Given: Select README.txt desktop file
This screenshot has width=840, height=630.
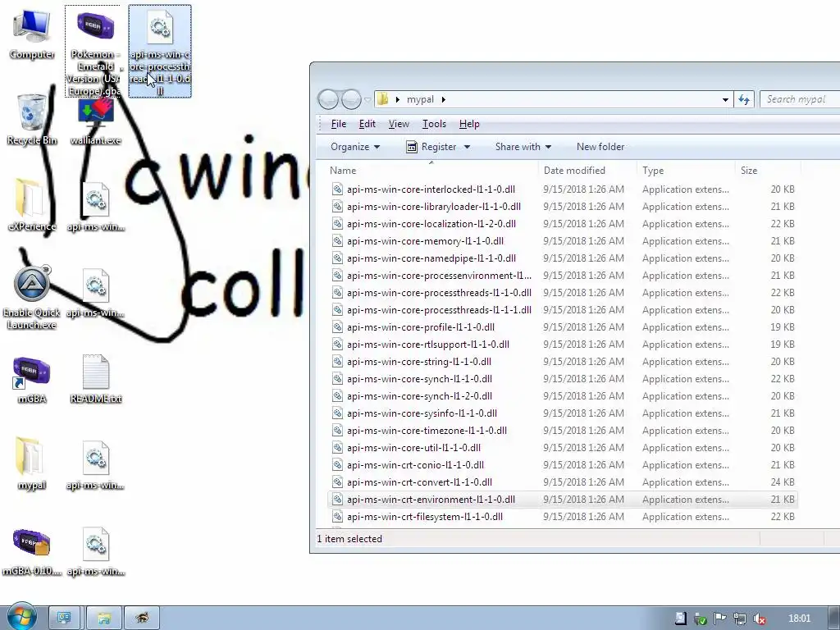Looking at the screenshot, I should click(96, 379).
